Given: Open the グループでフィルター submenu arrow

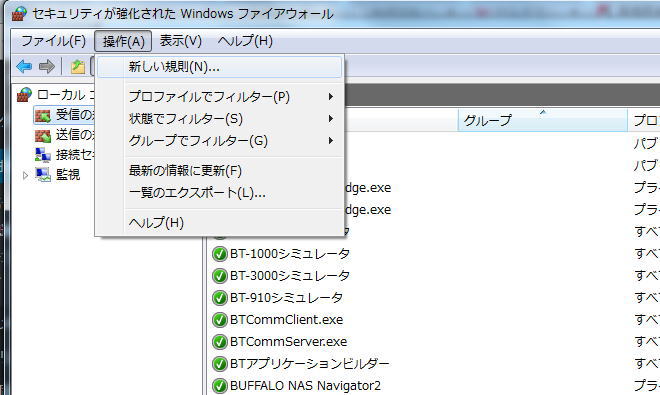Looking at the screenshot, I should 331,141.
